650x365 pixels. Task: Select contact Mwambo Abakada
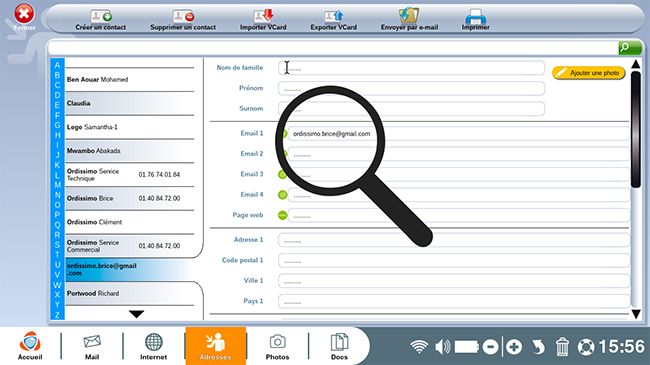130,151
